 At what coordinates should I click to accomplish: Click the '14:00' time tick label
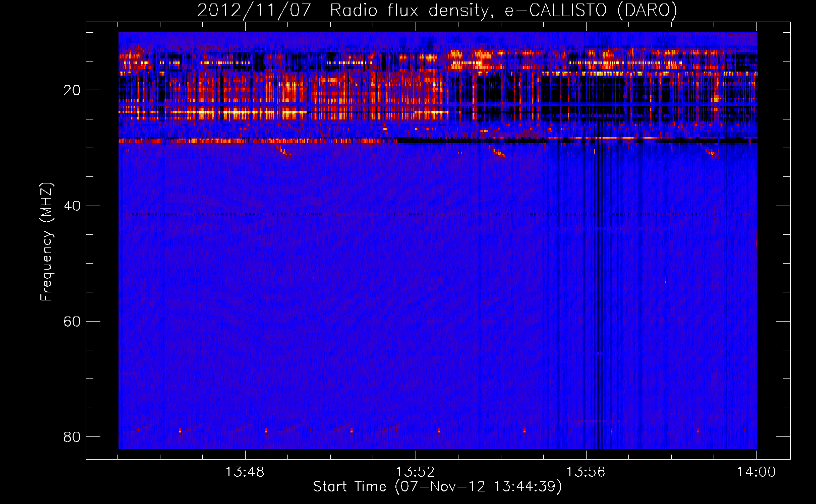[756, 472]
